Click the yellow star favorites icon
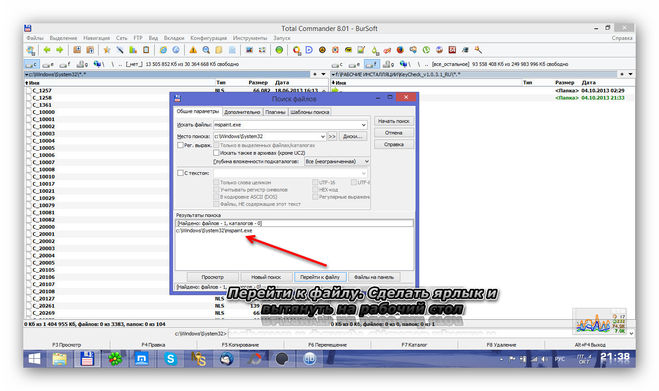 click(107, 50)
